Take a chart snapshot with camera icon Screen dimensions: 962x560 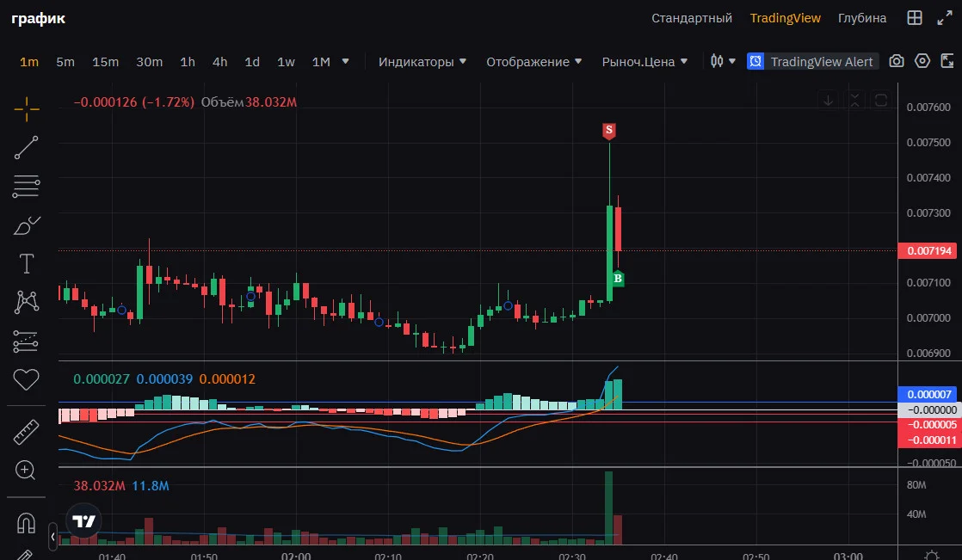897,61
